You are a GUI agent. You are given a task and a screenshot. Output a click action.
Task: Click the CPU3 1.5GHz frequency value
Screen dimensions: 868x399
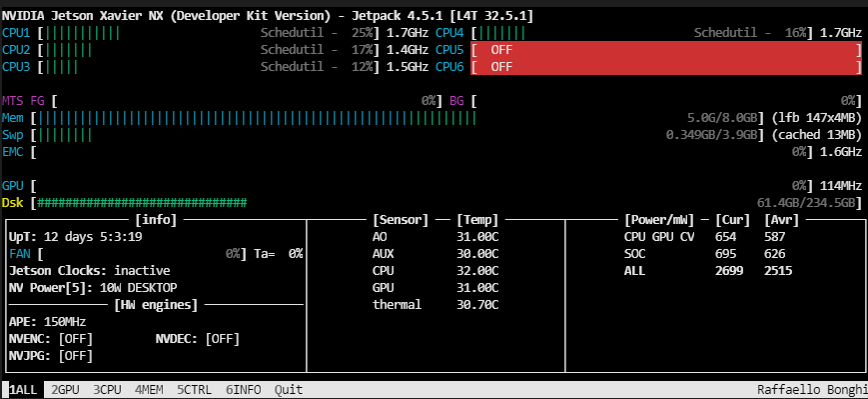point(408,67)
